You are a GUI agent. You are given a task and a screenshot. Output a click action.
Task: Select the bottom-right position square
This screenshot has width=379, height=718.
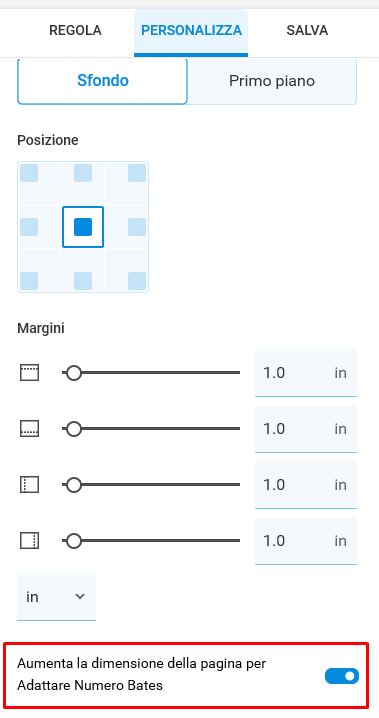(137, 281)
